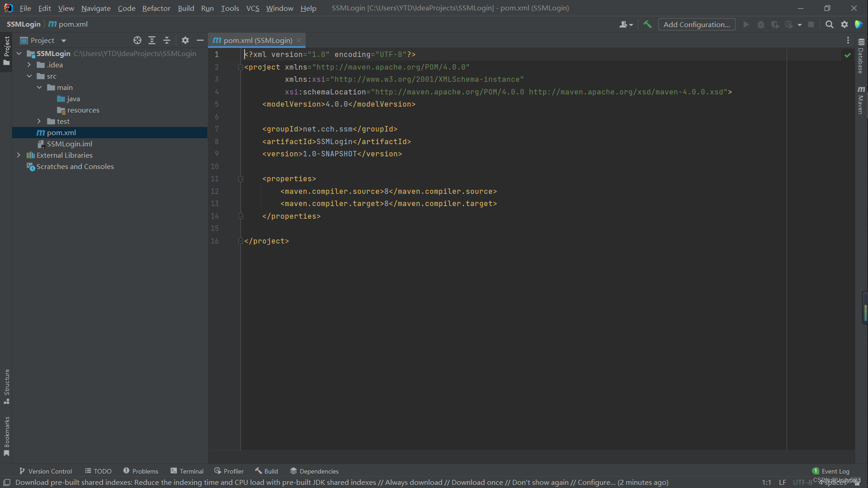868x488 pixels.
Task: Expand the .idea folder
Action: click(29, 65)
